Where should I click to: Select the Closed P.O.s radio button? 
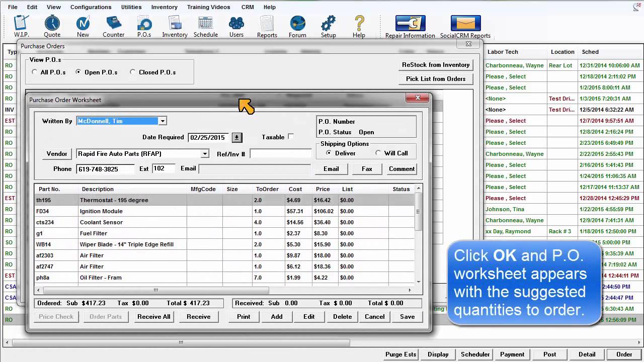[133, 72]
